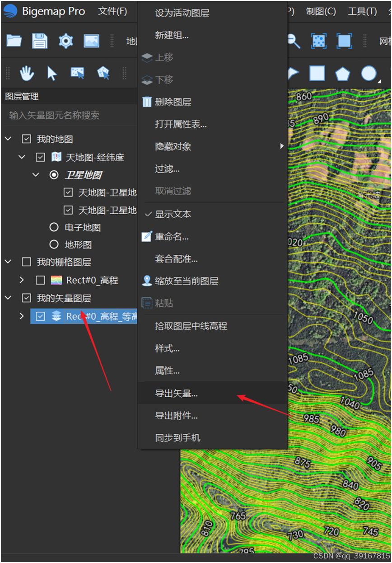Open the settings gear icon
392x563 pixels.
[x=65, y=41]
